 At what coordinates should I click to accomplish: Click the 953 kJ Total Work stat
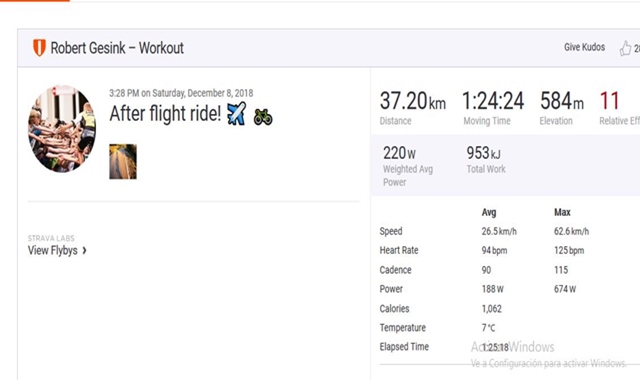(486, 159)
